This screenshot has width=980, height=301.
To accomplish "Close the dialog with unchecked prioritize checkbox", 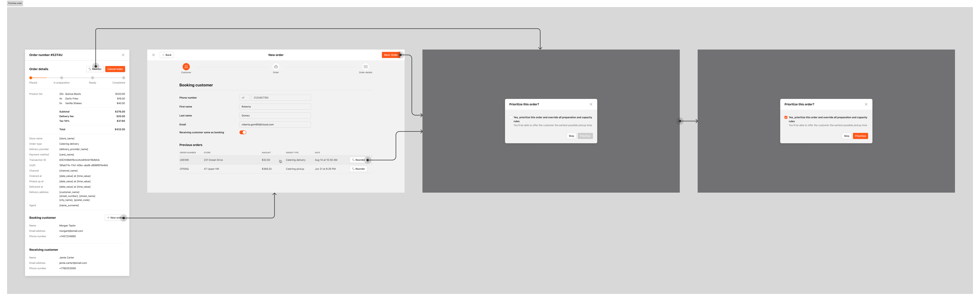I will [x=591, y=104].
